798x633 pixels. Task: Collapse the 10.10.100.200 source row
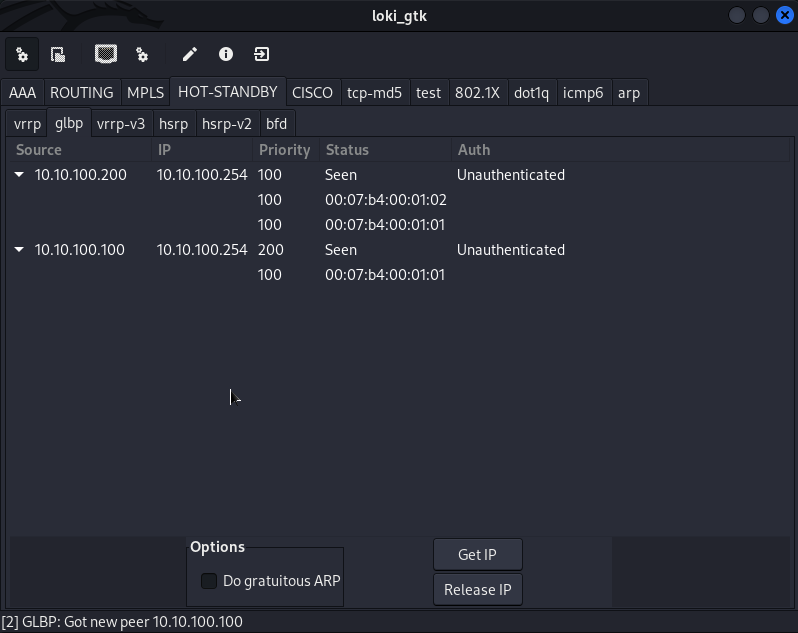[20, 175]
